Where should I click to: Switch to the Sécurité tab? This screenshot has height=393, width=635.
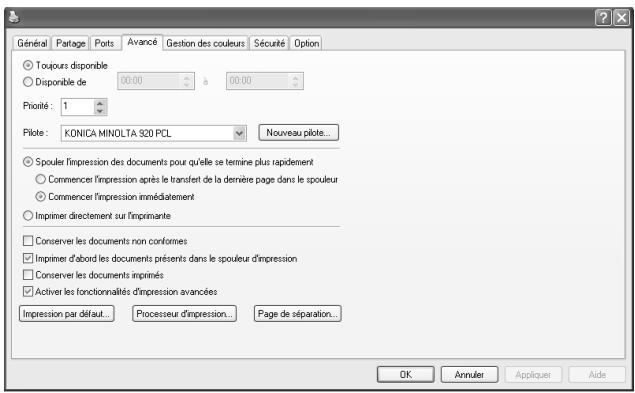(x=269, y=43)
